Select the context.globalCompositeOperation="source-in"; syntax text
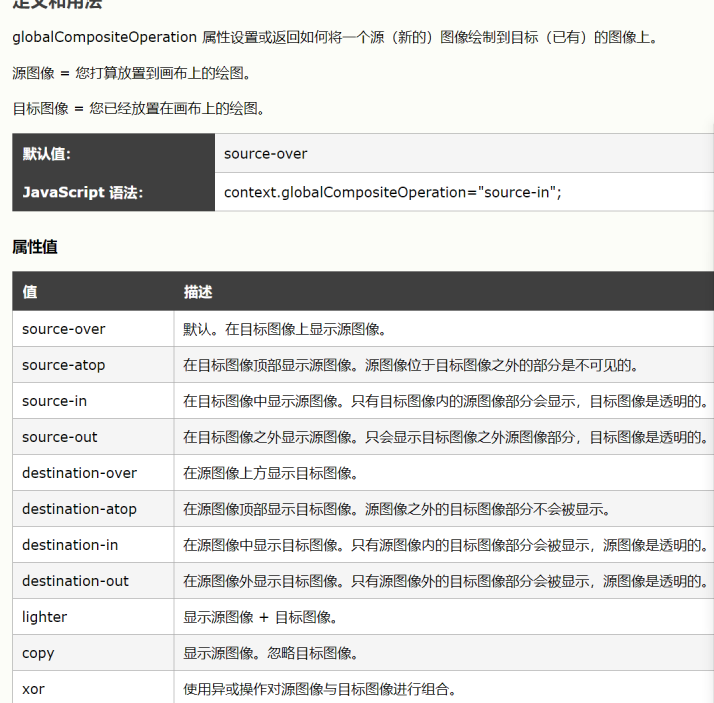The image size is (714, 703). pyautogui.click(x=393, y=192)
